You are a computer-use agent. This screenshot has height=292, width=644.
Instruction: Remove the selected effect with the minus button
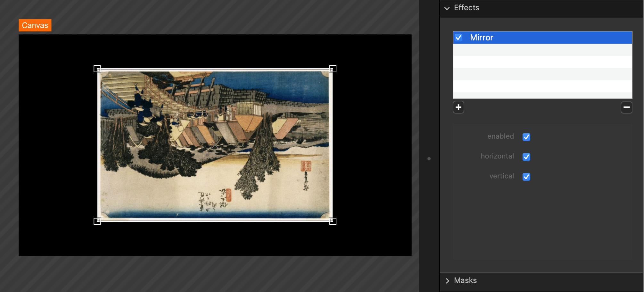(626, 107)
